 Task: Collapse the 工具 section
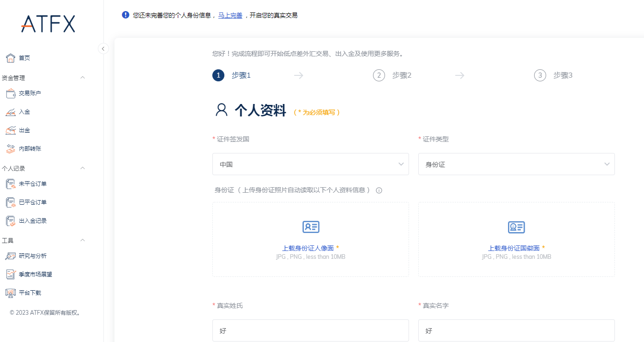click(x=83, y=240)
